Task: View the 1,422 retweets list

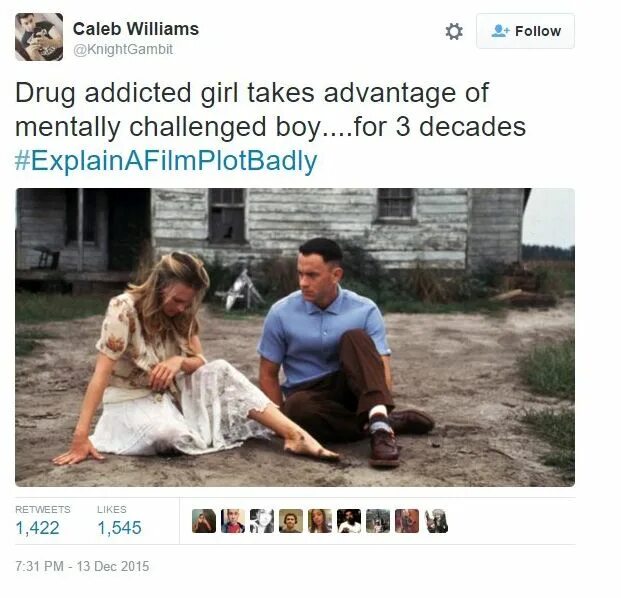Action: pos(42,520)
